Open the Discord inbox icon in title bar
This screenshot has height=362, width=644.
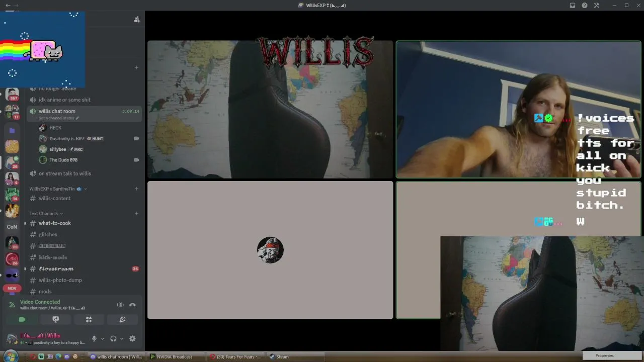pos(573,6)
